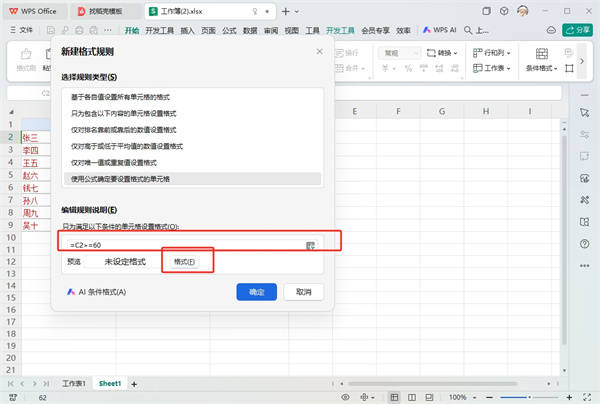Confirm the rule with the blue 确定 button

(256, 292)
